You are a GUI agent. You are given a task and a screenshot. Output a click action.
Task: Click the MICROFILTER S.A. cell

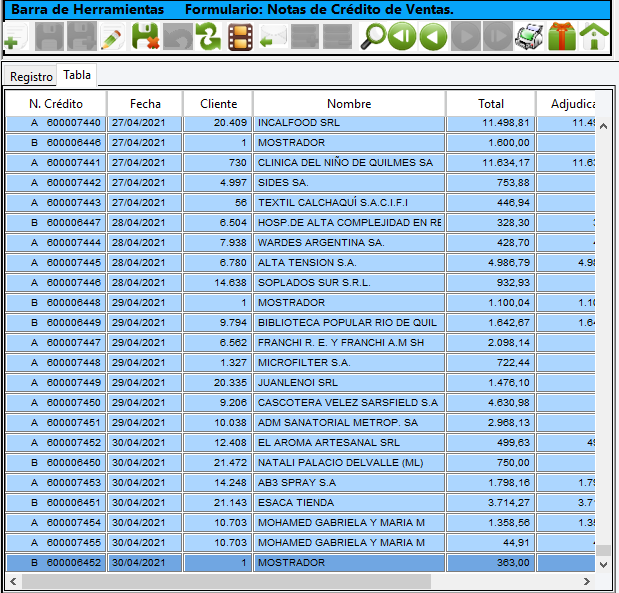349,362
